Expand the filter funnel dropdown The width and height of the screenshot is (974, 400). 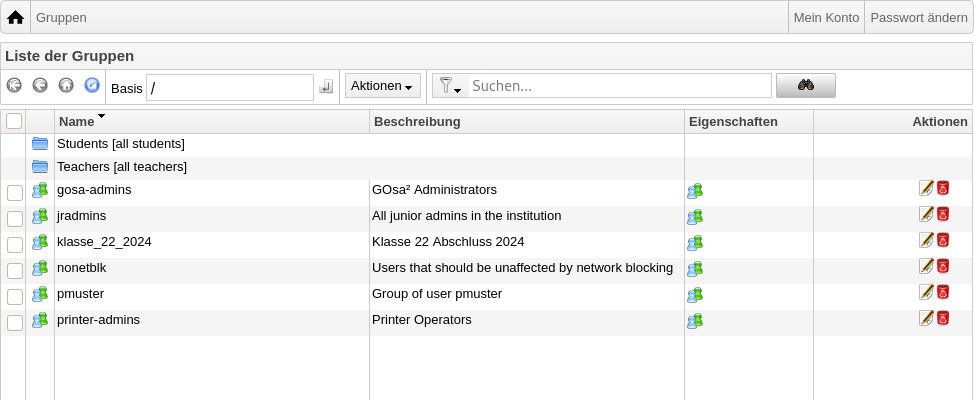click(x=450, y=86)
